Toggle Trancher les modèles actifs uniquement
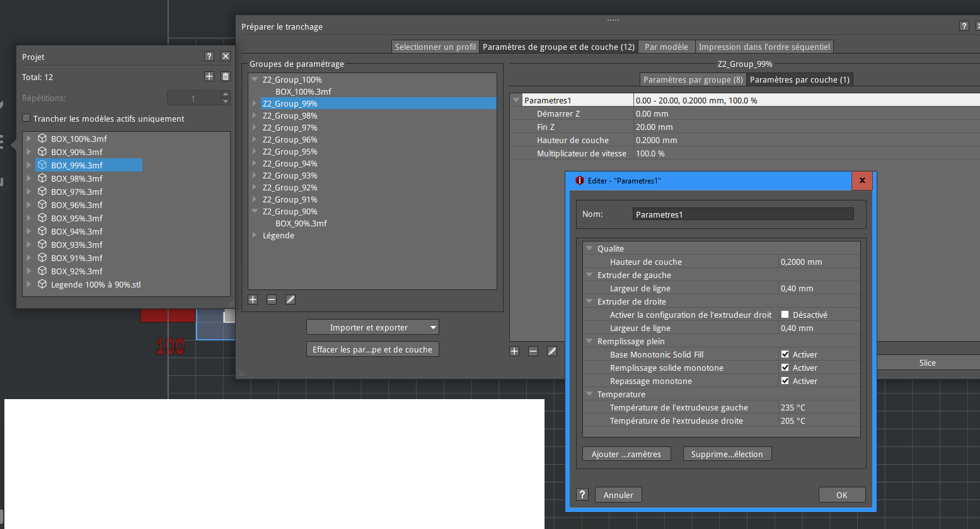This screenshot has height=529, width=980. point(26,118)
